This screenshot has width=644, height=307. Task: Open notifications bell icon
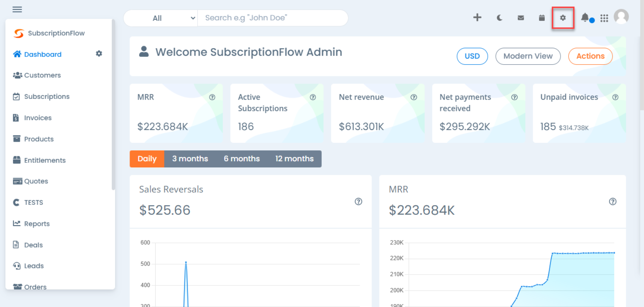[585, 17]
